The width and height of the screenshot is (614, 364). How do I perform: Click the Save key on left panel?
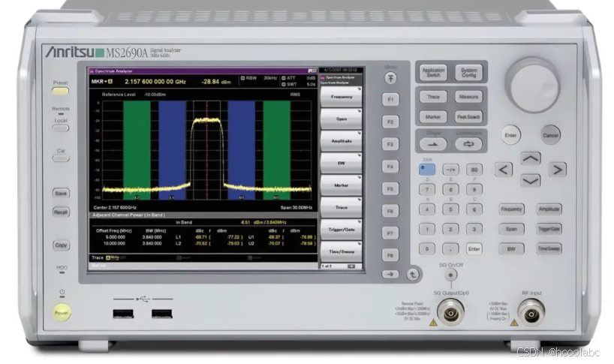pos(61,193)
